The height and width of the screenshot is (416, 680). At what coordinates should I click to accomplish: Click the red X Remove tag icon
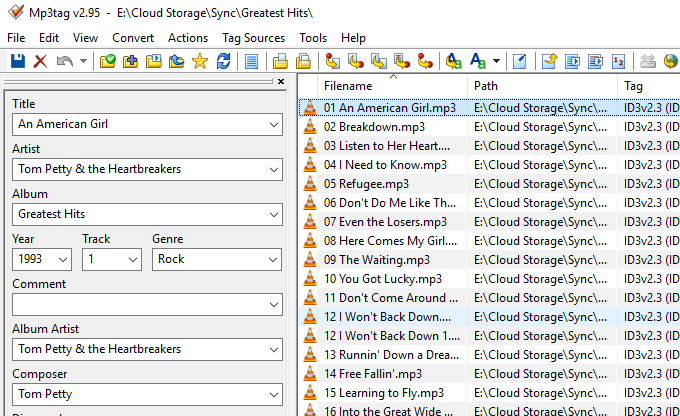[x=40, y=61]
